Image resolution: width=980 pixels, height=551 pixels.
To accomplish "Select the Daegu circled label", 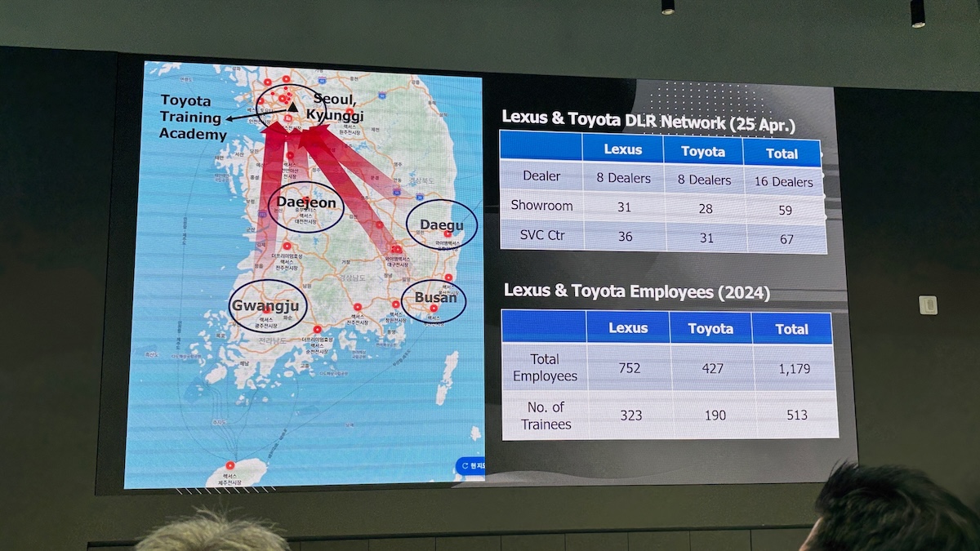I will (441, 224).
